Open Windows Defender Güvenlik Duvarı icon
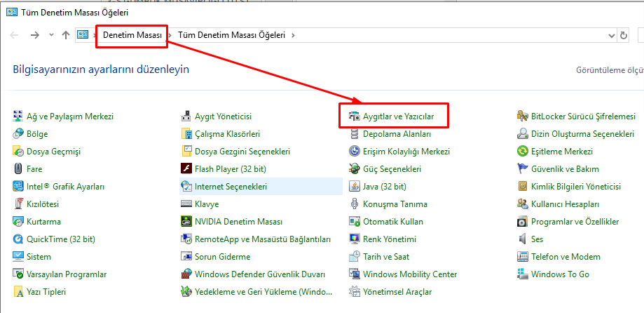This screenshot has width=644, height=313. (x=186, y=274)
